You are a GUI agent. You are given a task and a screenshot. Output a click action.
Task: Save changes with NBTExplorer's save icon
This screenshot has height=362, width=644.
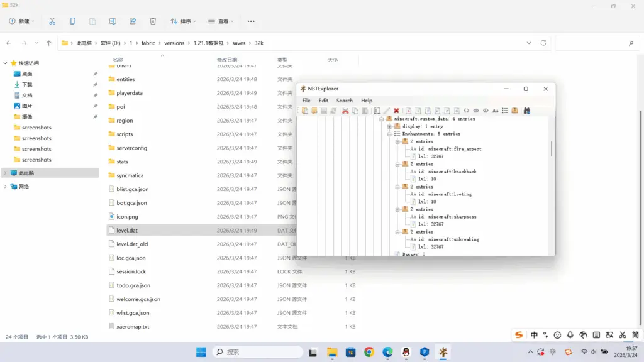[x=323, y=111]
